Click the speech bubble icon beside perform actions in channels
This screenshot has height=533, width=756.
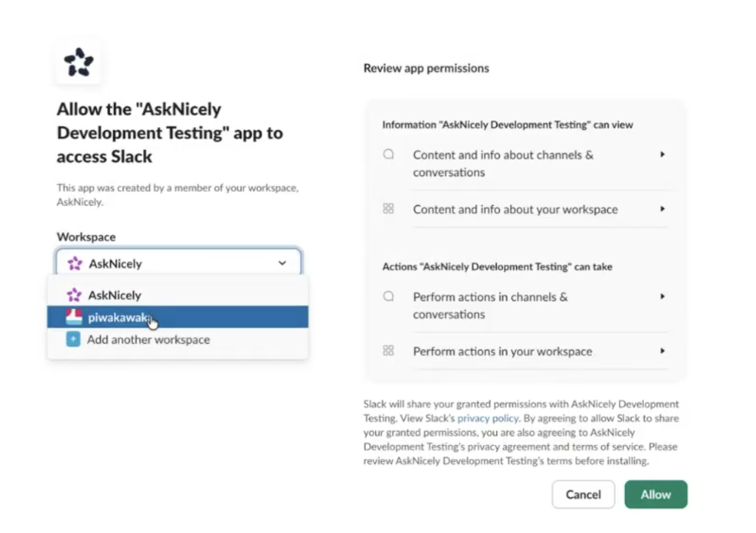389,296
